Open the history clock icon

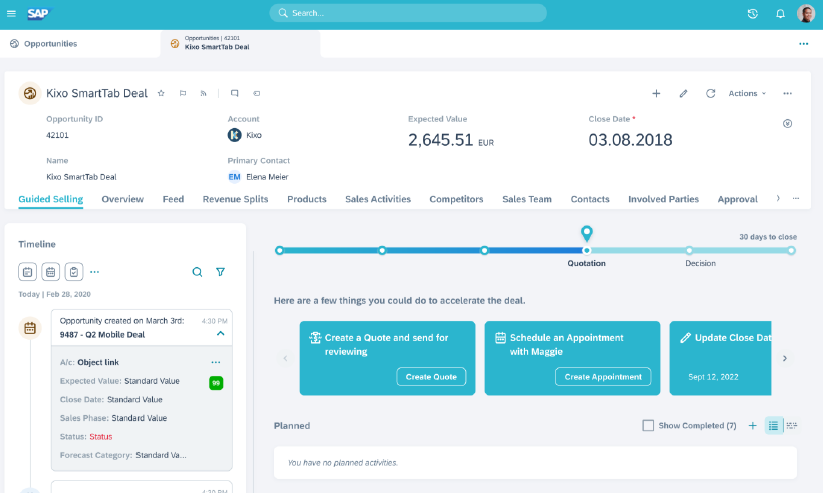coord(752,14)
